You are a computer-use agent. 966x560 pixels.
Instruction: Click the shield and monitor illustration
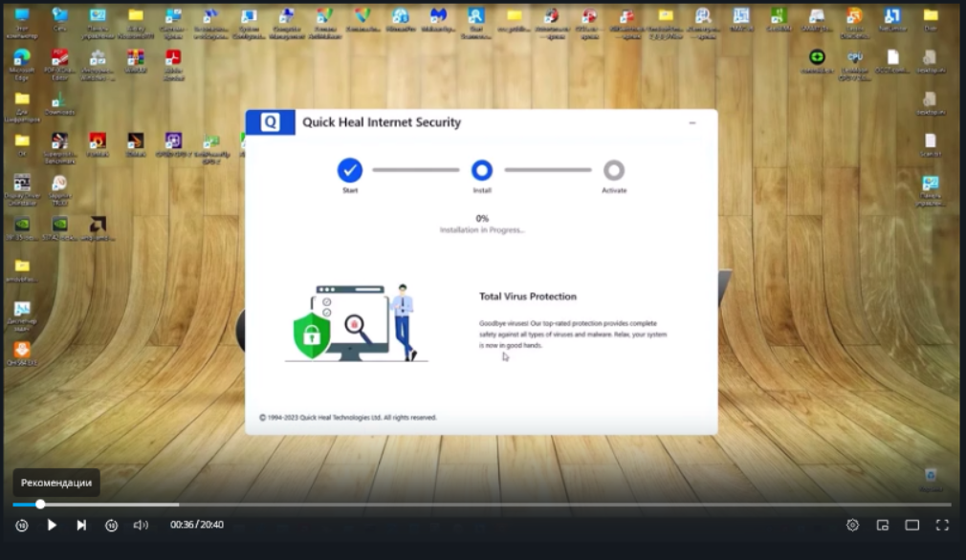tap(356, 322)
